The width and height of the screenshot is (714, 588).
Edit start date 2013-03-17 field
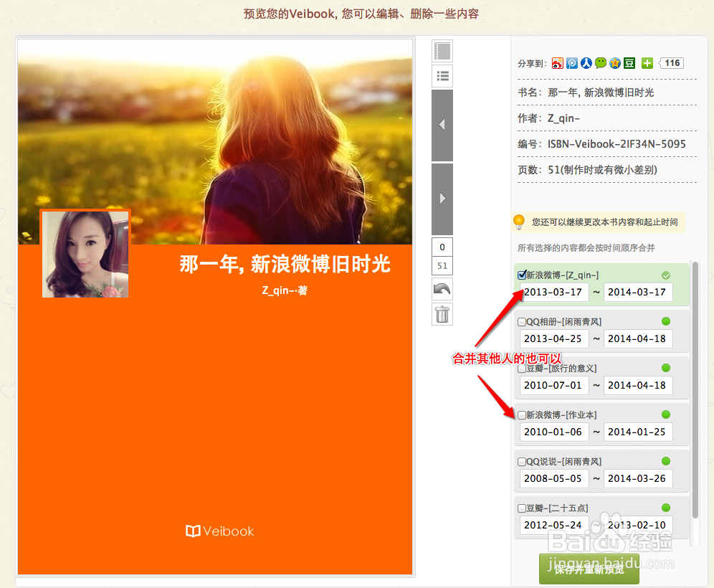[x=553, y=293]
